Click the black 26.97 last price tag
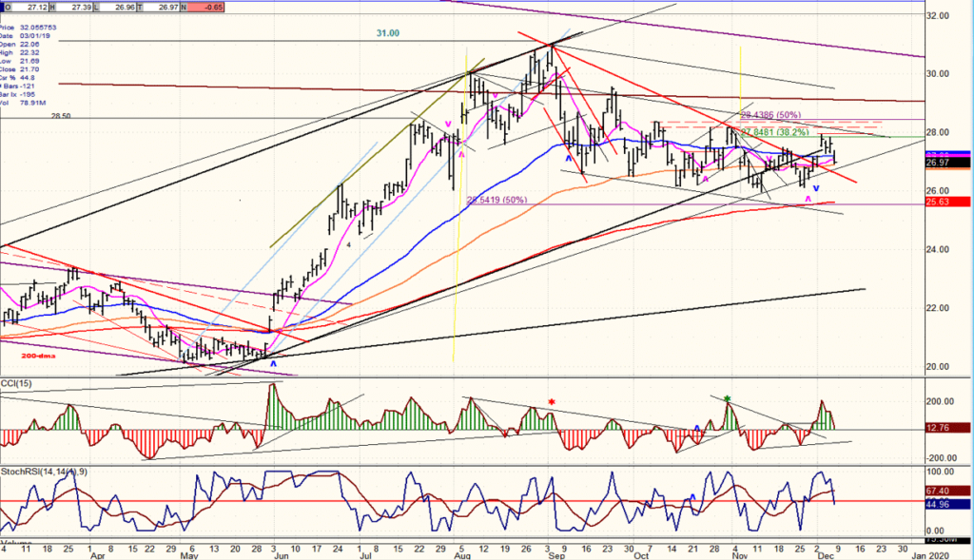This screenshot has width=974, height=560. pos(948,163)
